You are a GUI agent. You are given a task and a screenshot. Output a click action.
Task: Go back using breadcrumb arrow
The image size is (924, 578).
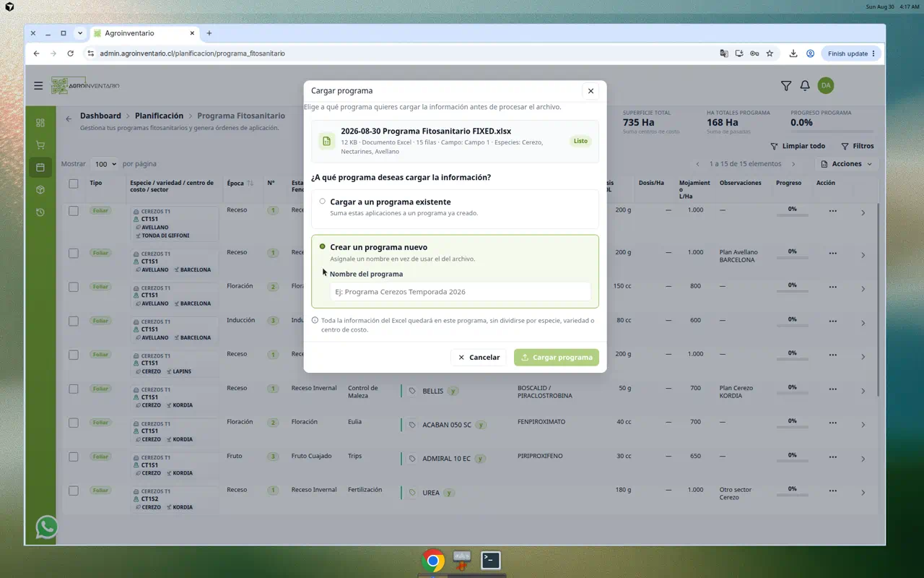(x=69, y=118)
